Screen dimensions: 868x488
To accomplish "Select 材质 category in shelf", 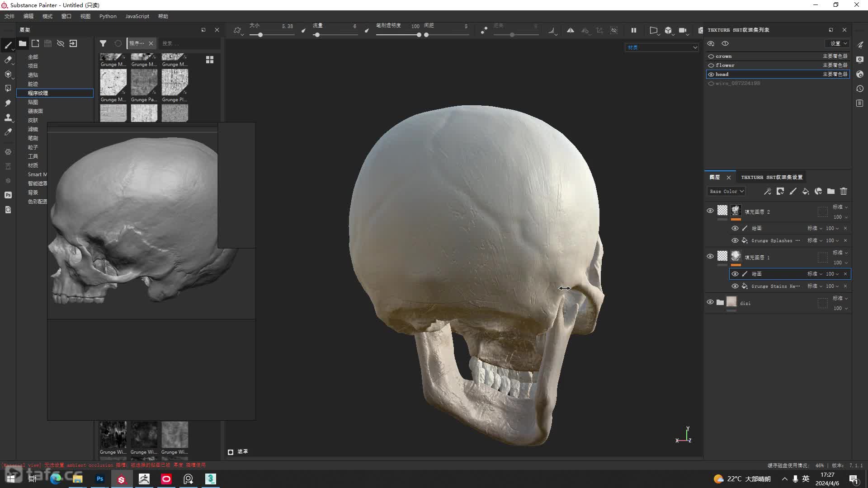I will pos(33,165).
